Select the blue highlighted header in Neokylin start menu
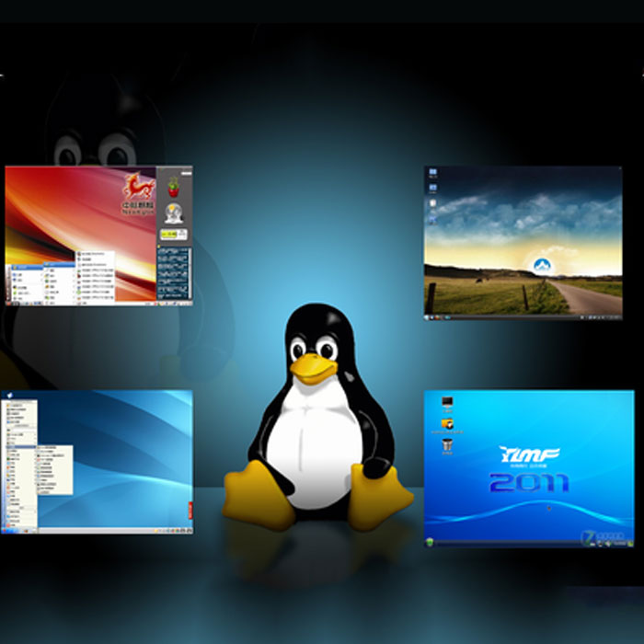The width and height of the screenshot is (644, 644). [28, 268]
